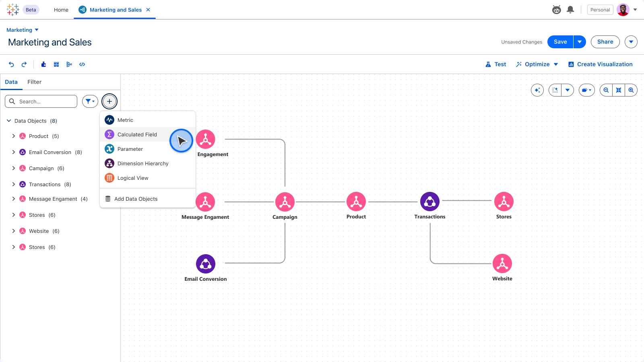The height and width of the screenshot is (362, 644).
Task: Open the circular more-actions dropdown beside Share
Action: [x=631, y=42]
